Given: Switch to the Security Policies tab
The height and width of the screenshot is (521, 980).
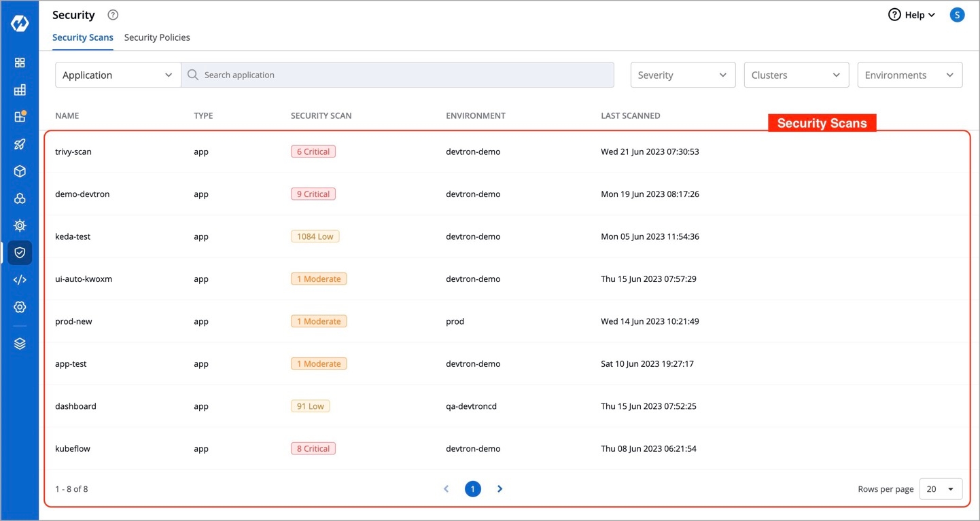Looking at the screenshot, I should [157, 37].
